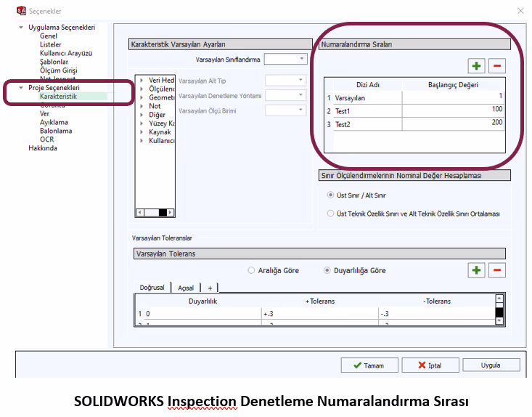The height and width of the screenshot is (417, 532).
Task: Add a new numbering sequence with plus icon
Action: click(476, 65)
